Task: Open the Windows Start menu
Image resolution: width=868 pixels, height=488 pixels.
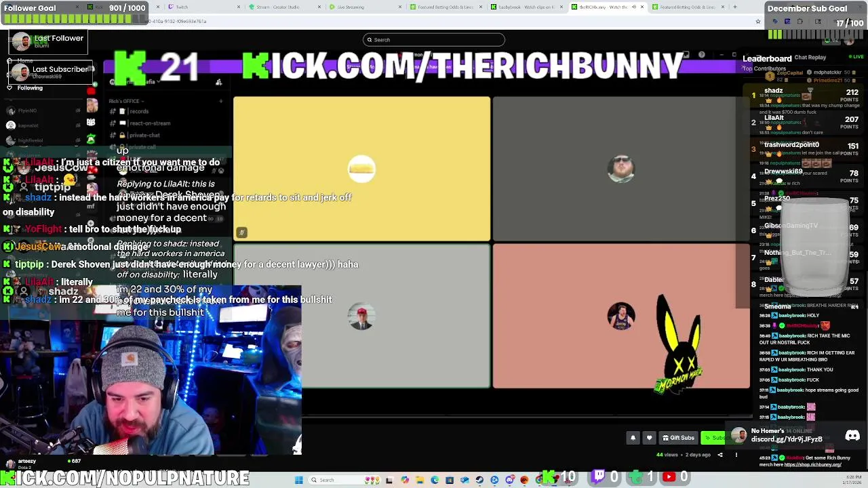Action: pyautogui.click(x=298, y=480)
